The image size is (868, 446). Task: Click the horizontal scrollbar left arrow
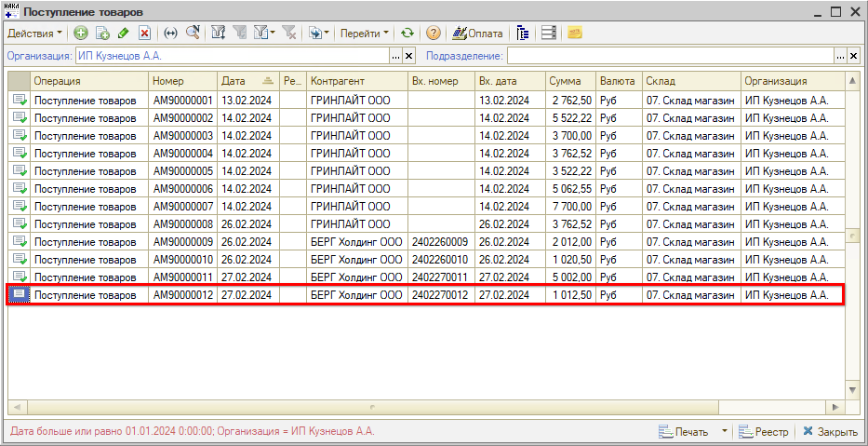(x=16, y=407)
